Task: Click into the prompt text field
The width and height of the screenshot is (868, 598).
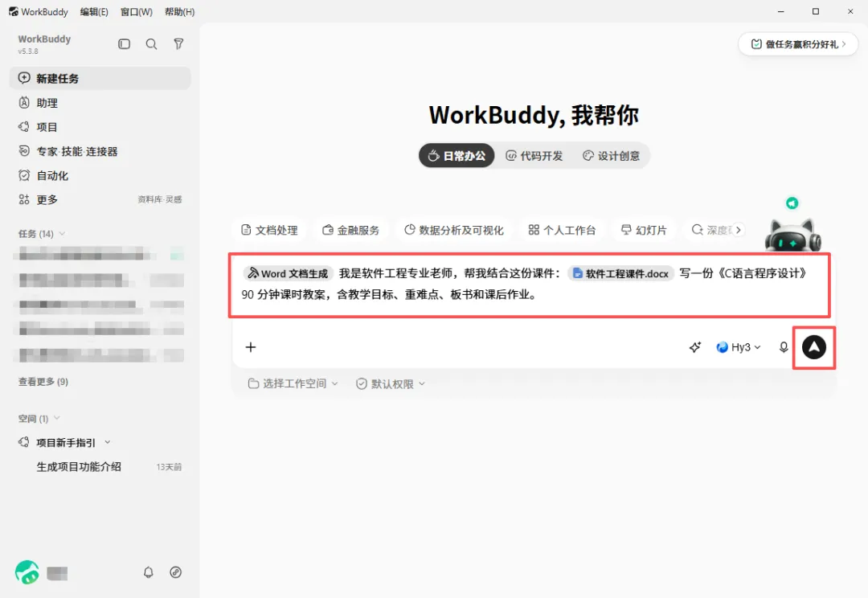Action: (x=530, y=285)
